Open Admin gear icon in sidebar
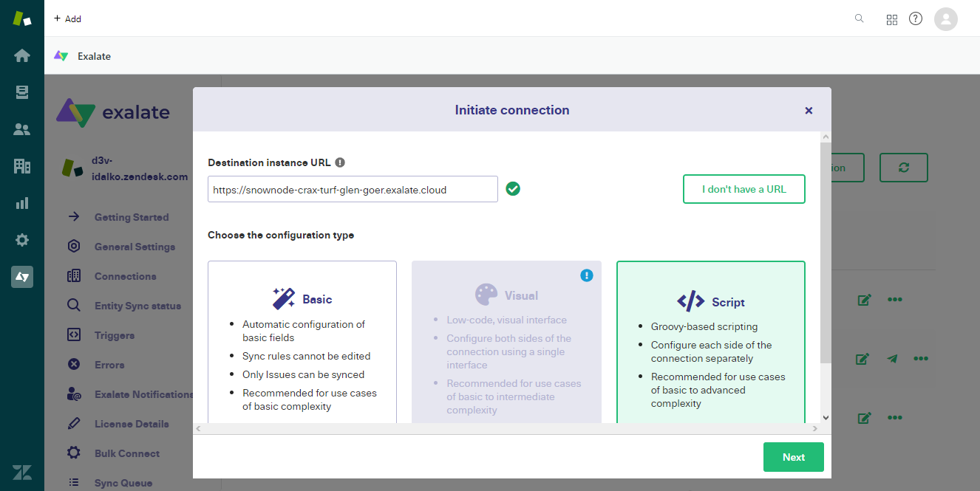The image size is (980, 491). click(x=22, y=240)
